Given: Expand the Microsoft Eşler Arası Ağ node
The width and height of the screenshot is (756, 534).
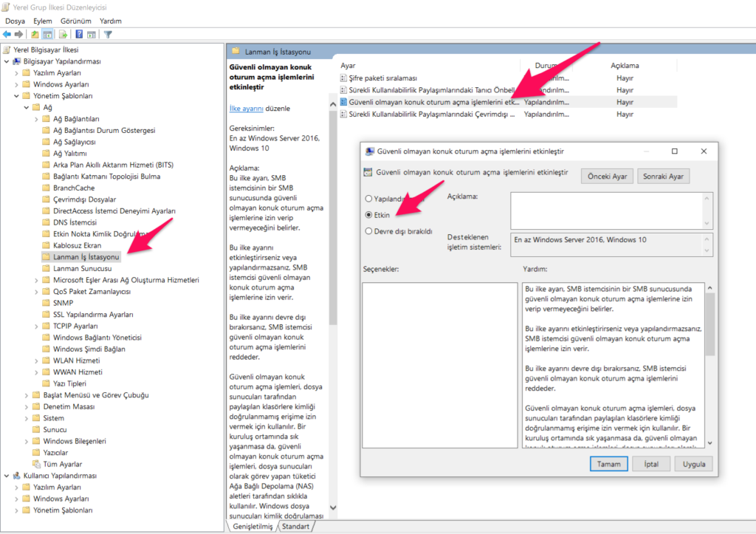Looking at the screenshot, I should point(37,280).
